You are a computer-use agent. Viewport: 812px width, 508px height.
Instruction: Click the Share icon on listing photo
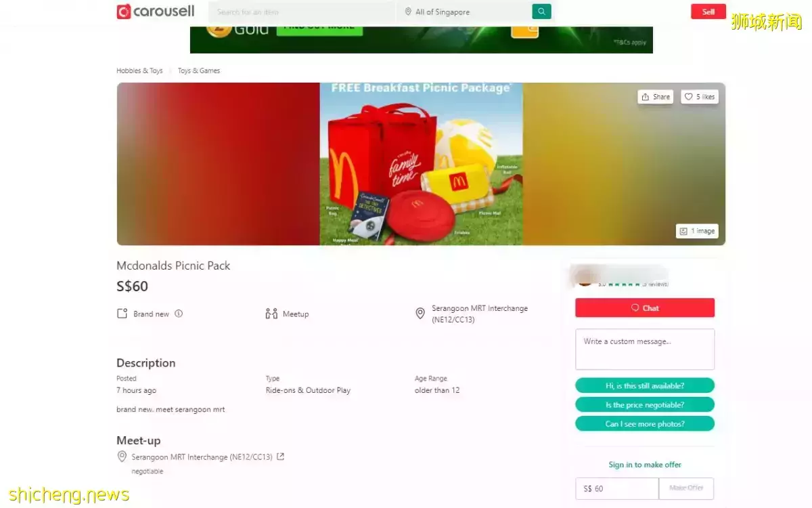click(x=646, y=97)
